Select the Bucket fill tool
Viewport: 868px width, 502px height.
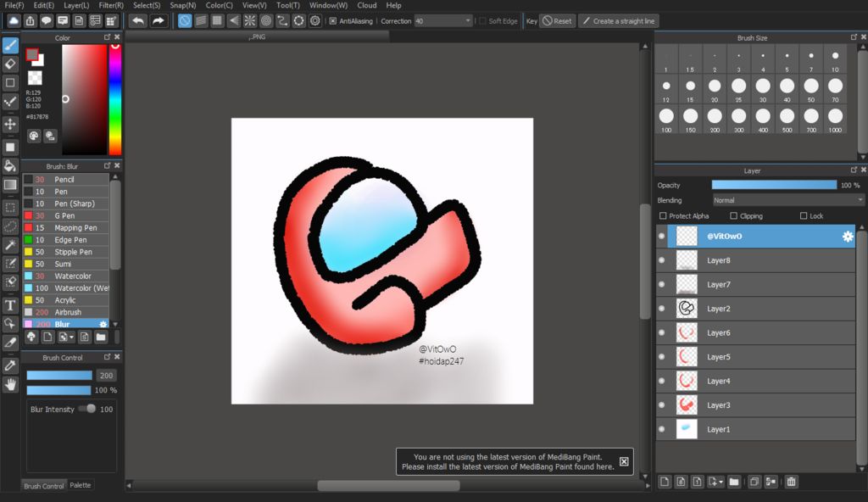pos(10,165)
